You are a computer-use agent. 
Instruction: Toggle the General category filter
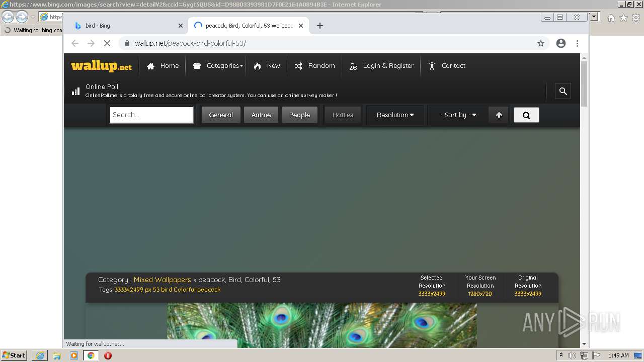[x=221, y=115]
